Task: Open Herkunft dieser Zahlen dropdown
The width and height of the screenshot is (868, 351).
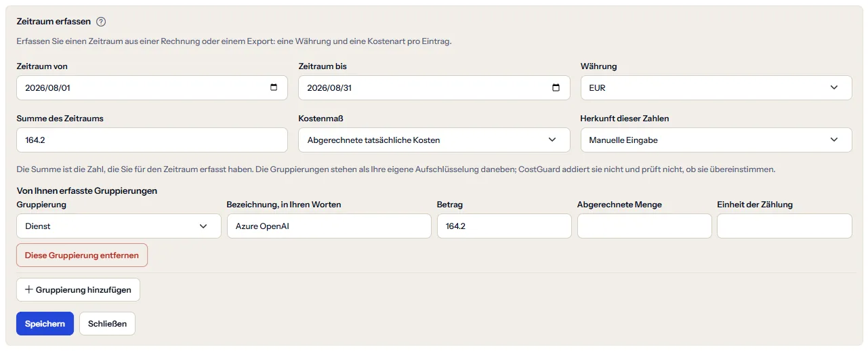Action: (x=716, y=140)
